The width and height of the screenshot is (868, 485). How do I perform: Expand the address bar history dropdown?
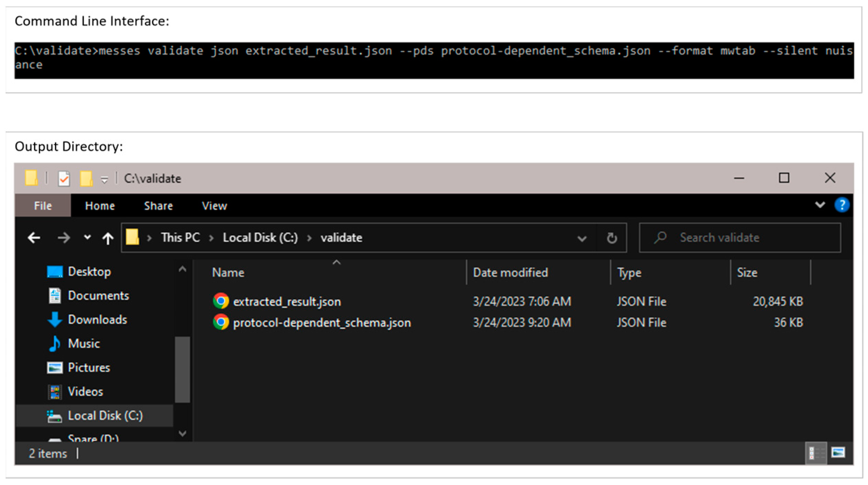pos(582,238)
